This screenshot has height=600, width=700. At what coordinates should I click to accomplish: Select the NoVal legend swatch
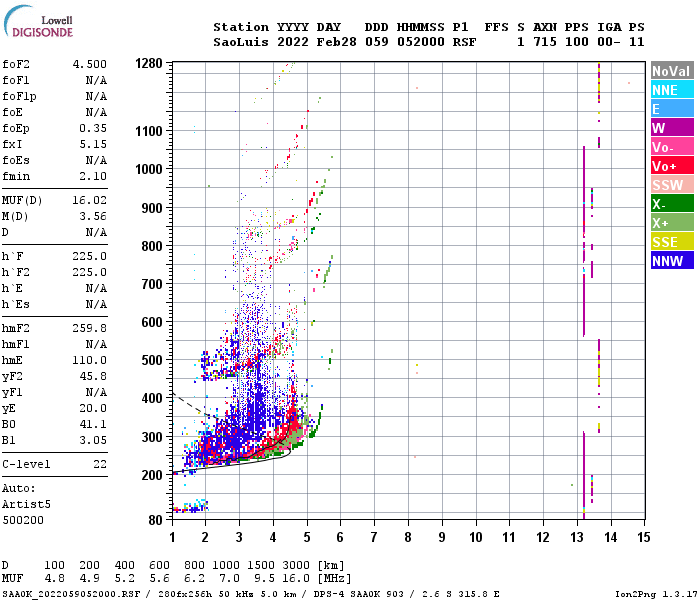[672, 71]
